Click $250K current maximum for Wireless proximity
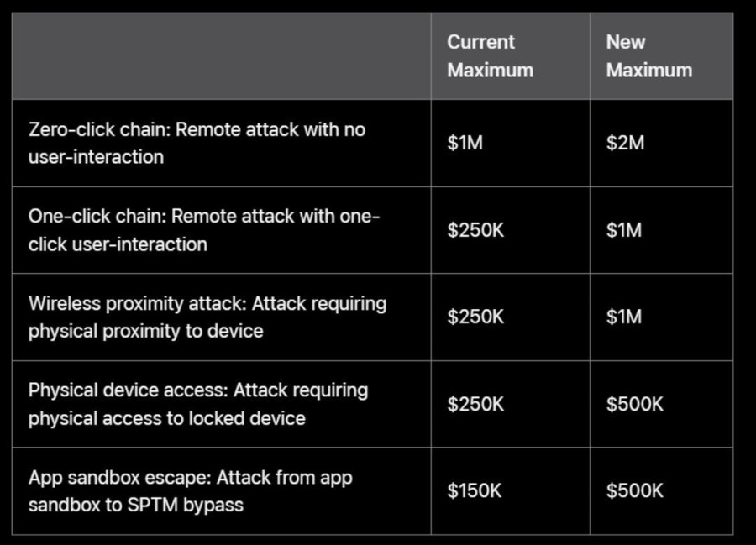The height and width of the screenshot is (545, 756). coord(475,317)
